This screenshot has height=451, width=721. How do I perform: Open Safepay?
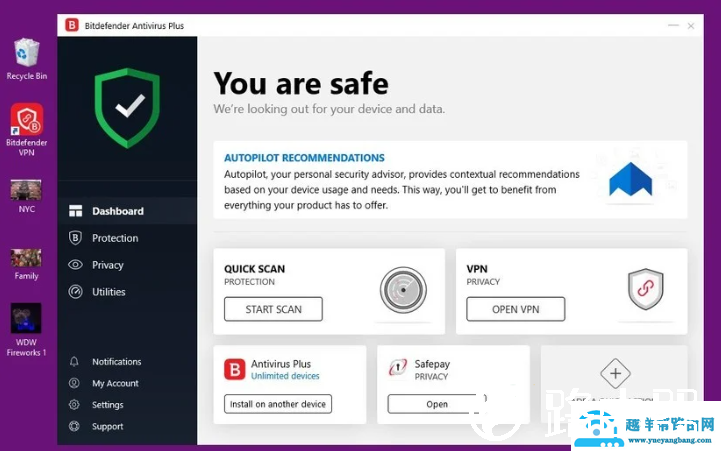tap(436, 404)
